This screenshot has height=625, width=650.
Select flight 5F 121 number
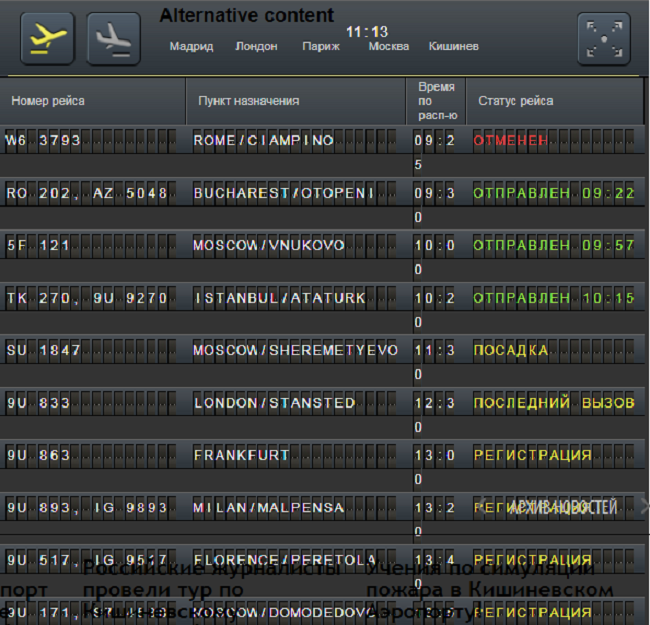[x=38, y=245]
